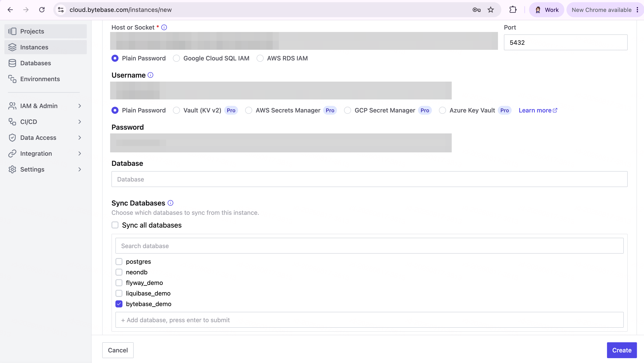
Task: Click the Add database input field
Action: (369, 320)
